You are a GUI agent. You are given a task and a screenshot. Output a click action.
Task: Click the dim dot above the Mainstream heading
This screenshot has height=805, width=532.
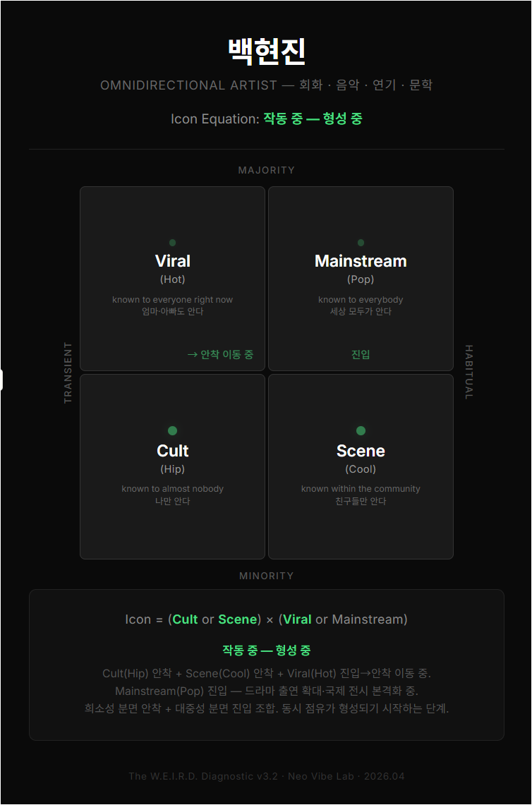[361, 243]
